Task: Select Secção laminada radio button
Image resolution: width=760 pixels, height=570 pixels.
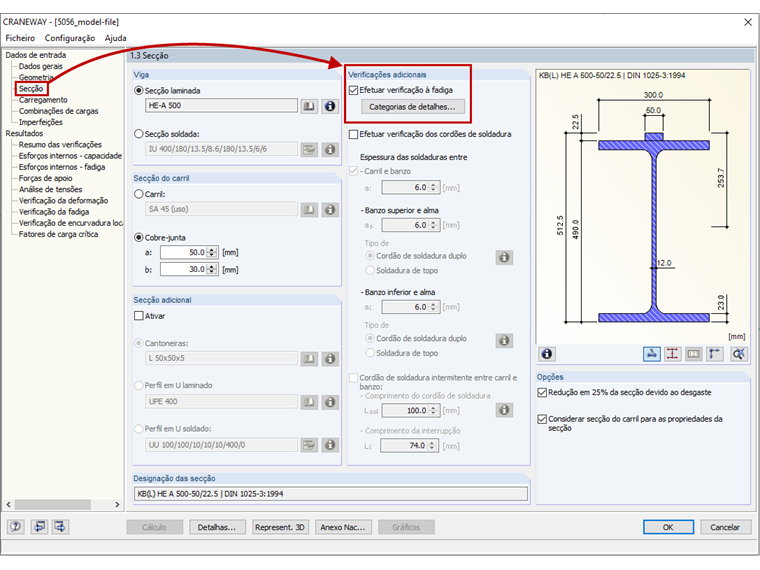Action: click(139, 91)
